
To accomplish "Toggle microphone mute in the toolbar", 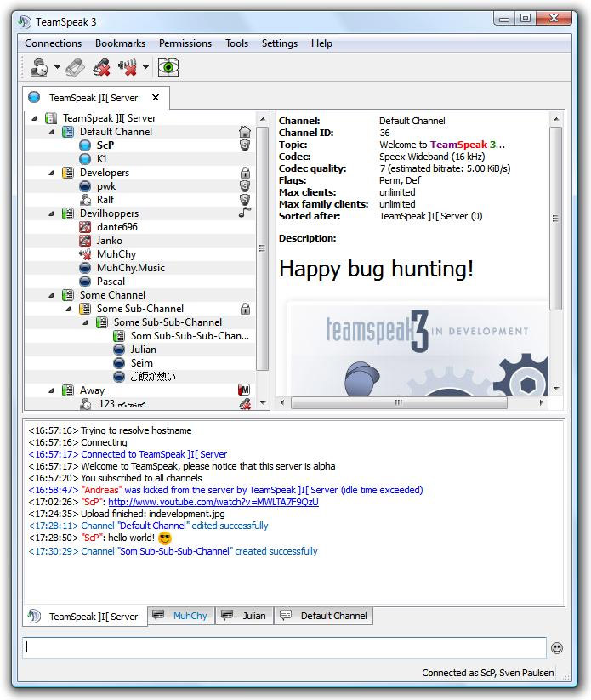I will (101, 67).
